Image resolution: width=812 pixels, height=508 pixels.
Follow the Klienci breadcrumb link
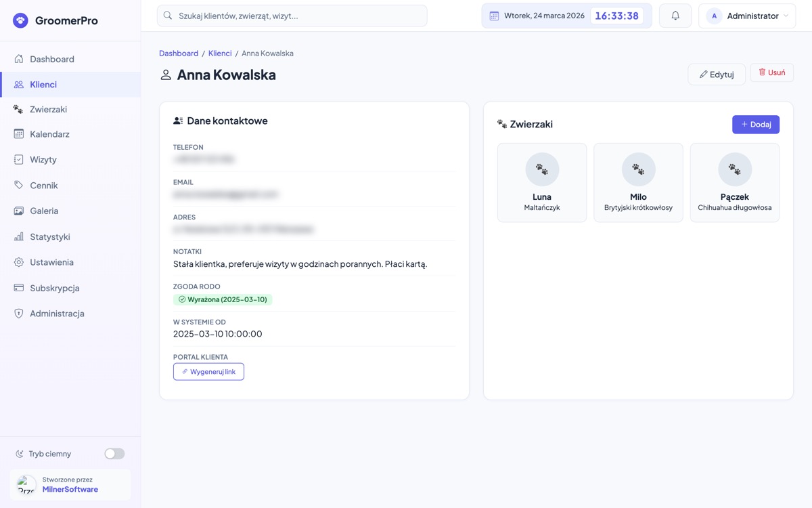pos(220,54)
